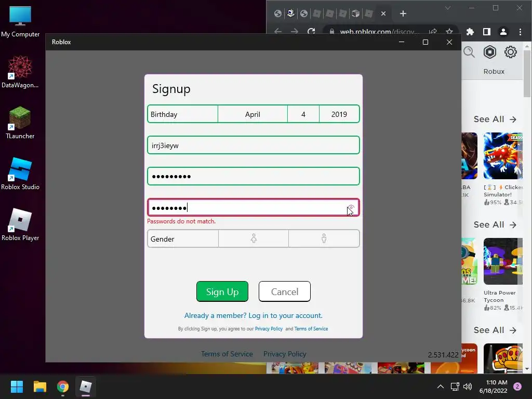Open Robux icon on Roblox website
The width and height of the screenshot is (532, 399).
tap(490, 52)
